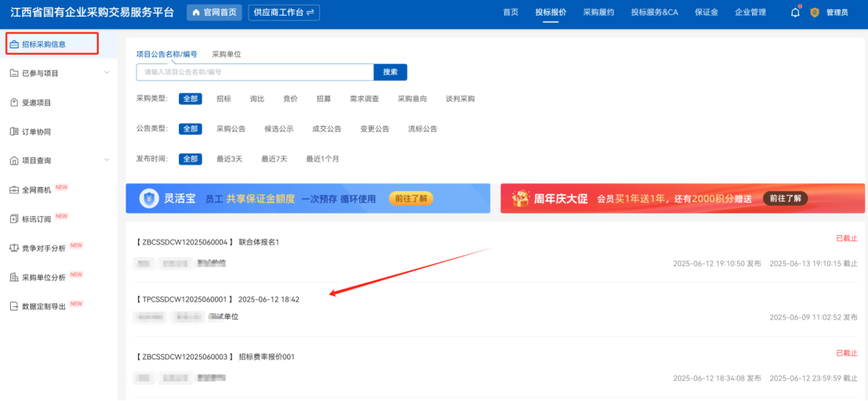Filter 公告类型 by 候选公示
This screenshot has height=401, width=868.
click(x=279, y=129)
